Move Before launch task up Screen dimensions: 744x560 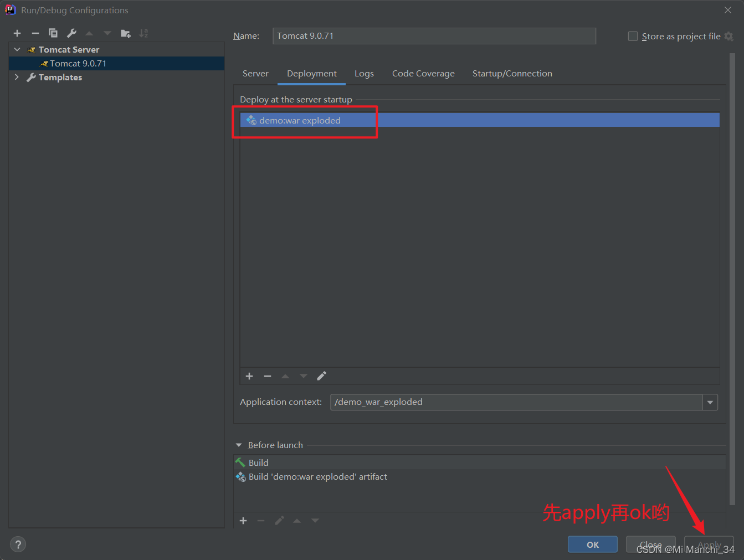[297, 521]
